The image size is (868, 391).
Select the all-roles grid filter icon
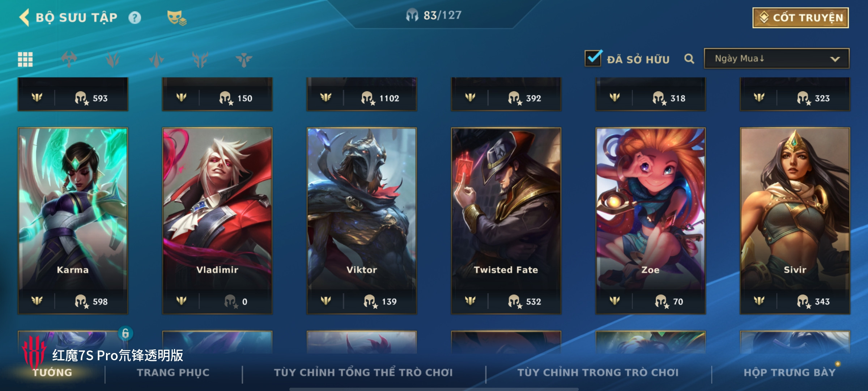25,59
